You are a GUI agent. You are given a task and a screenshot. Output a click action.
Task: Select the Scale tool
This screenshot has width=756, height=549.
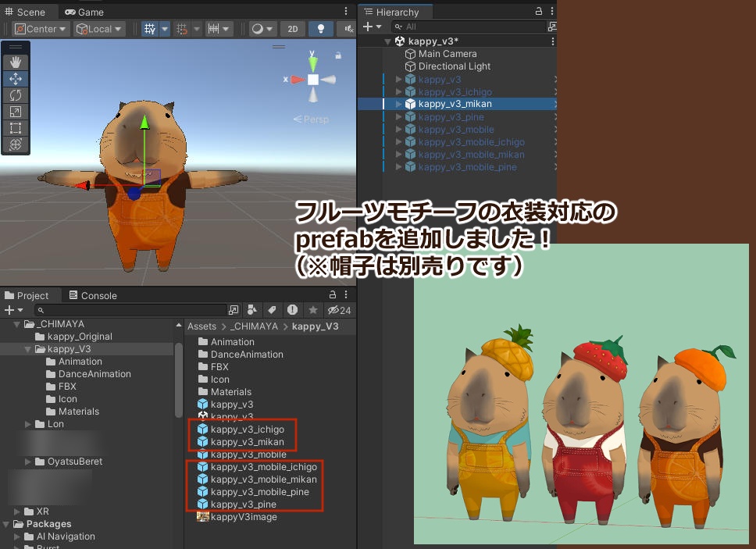(x=16, y=112)
